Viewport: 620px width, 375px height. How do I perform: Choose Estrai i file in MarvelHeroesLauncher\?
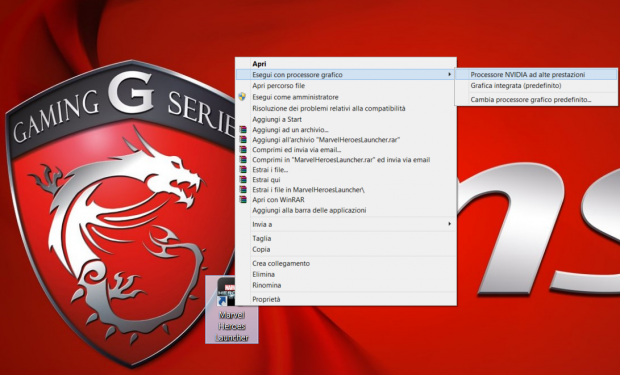coord(346,190)
